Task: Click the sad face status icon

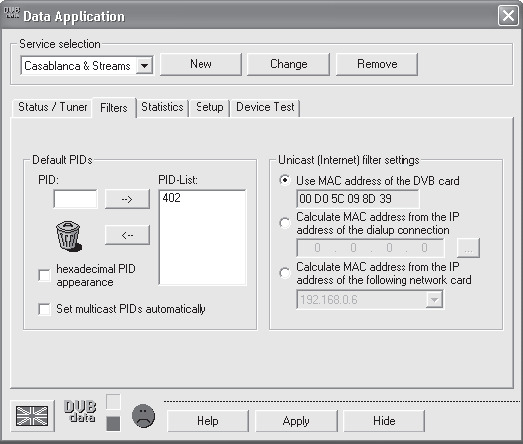Action: coord(143,416)
